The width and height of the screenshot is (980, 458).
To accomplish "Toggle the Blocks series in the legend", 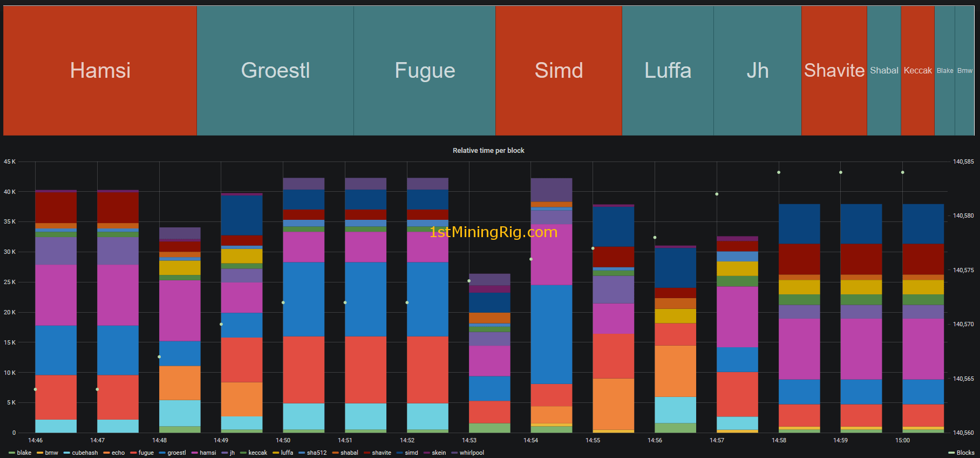I will tap(962, 453).
